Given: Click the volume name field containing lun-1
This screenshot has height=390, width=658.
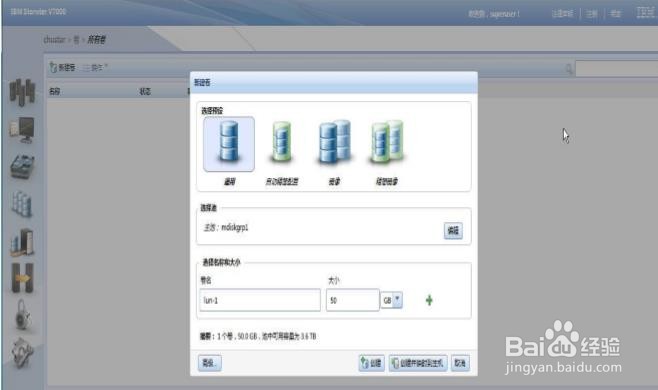Looking at the screenshot, I should click(x=260, y=300).
